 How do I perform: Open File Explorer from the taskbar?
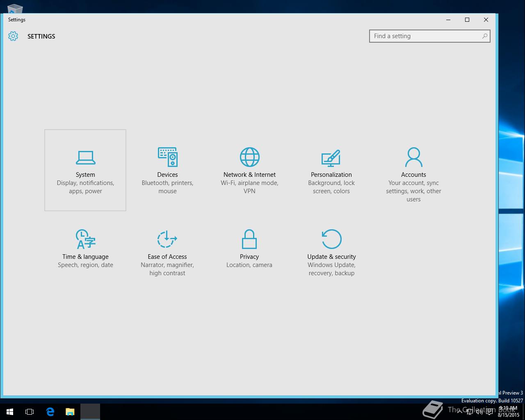tap(70, 412)
